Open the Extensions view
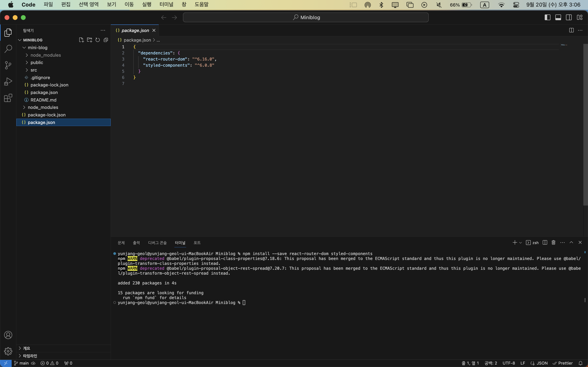The height and width of the screenshot is (367, 588). [x=8, y=98]
